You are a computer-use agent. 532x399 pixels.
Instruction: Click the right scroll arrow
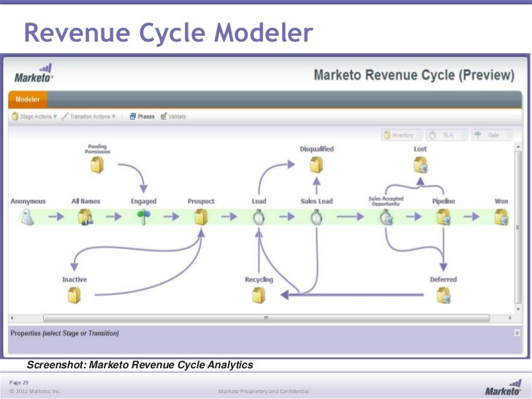point(509,318)
